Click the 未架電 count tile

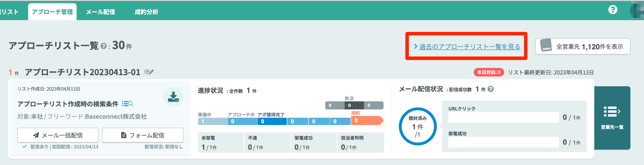221,143
